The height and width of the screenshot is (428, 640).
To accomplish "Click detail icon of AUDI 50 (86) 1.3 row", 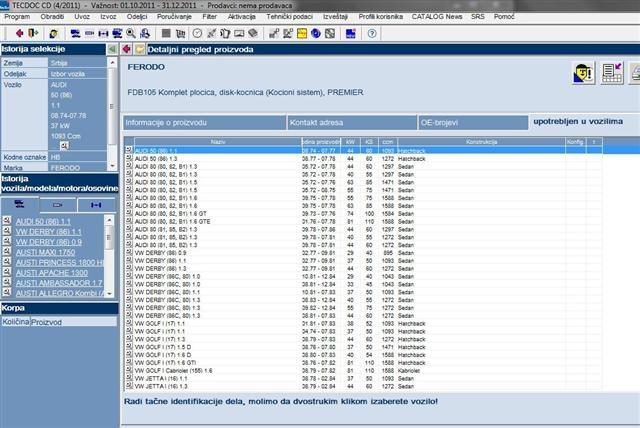I will pyautogui.click(x=129, y=158).
